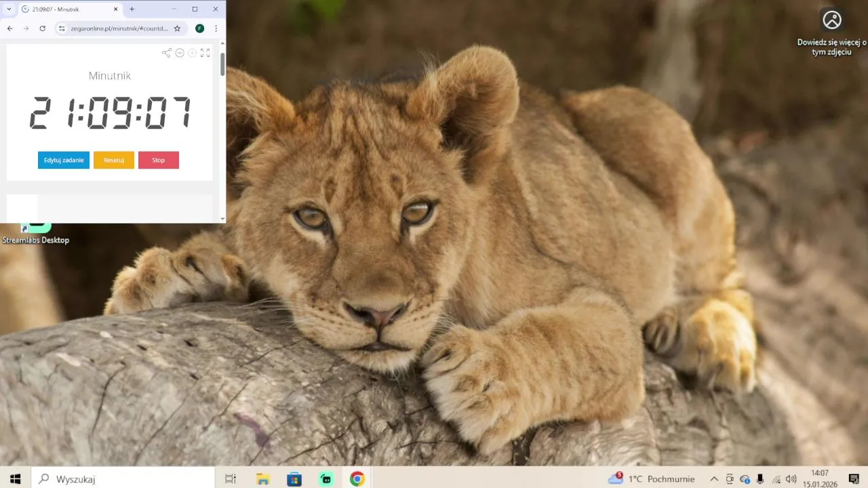Click the page scrollbar up arrow
Screen dimensions: 868x488
coord(222,43)
